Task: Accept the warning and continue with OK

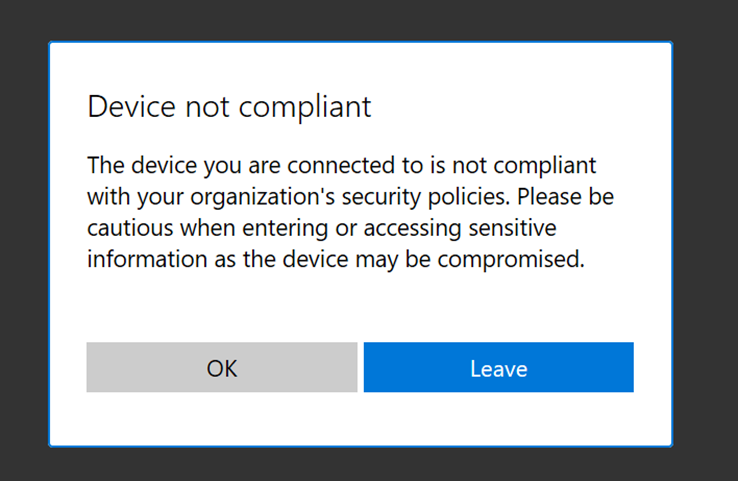Action: tap(221, 368)
